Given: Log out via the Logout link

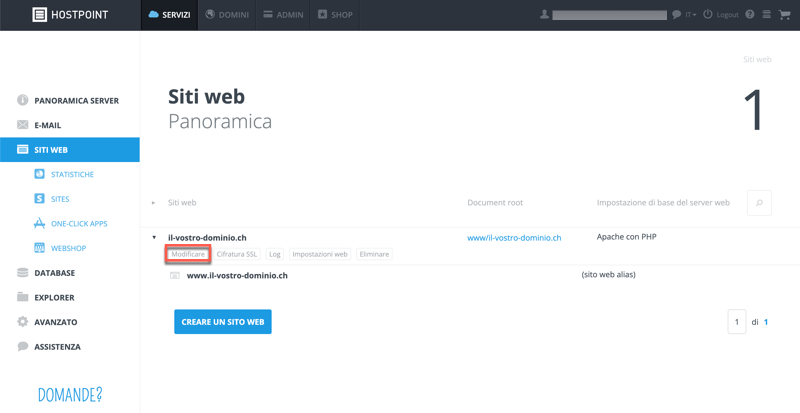Looking at the screenshot, I should click(x=727, y=15).
